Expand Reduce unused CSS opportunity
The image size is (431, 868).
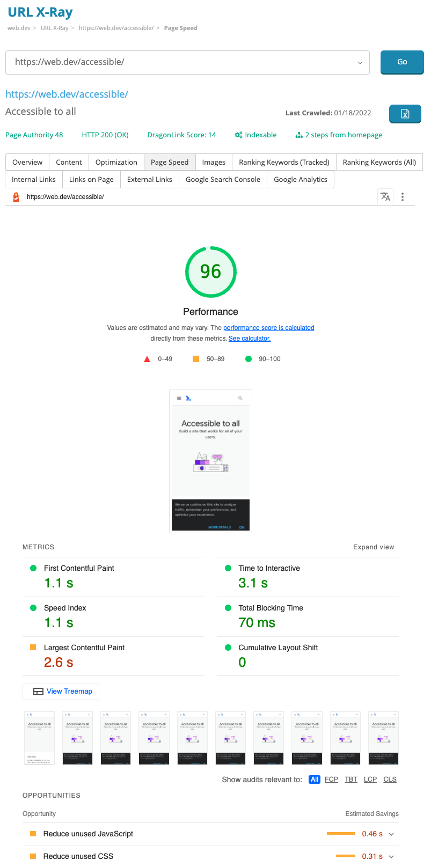[391, 857]
